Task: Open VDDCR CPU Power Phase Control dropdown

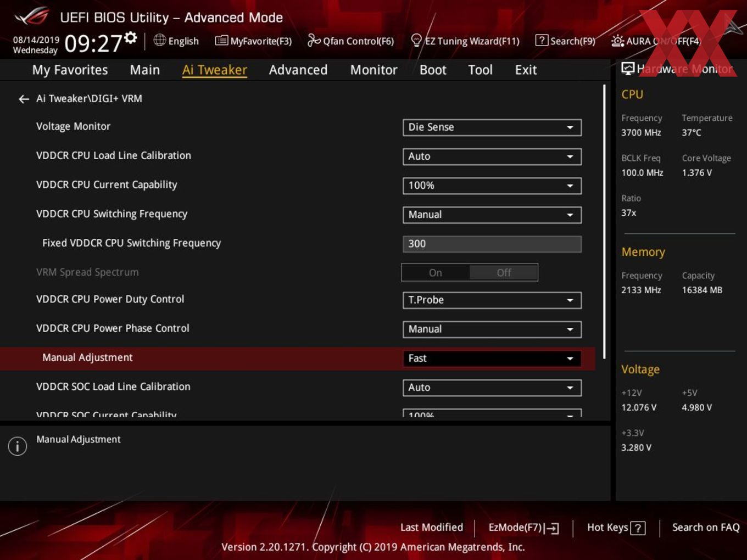Action: 492,329
